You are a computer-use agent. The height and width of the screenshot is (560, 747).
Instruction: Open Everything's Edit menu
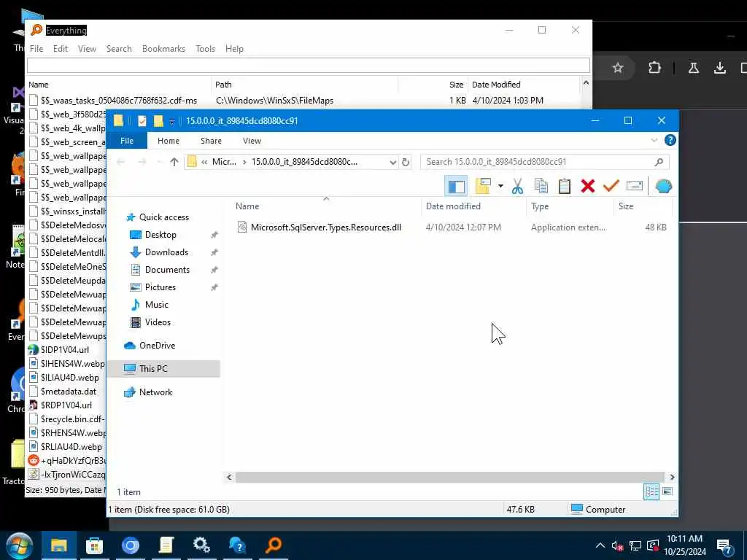click(60, 49)
